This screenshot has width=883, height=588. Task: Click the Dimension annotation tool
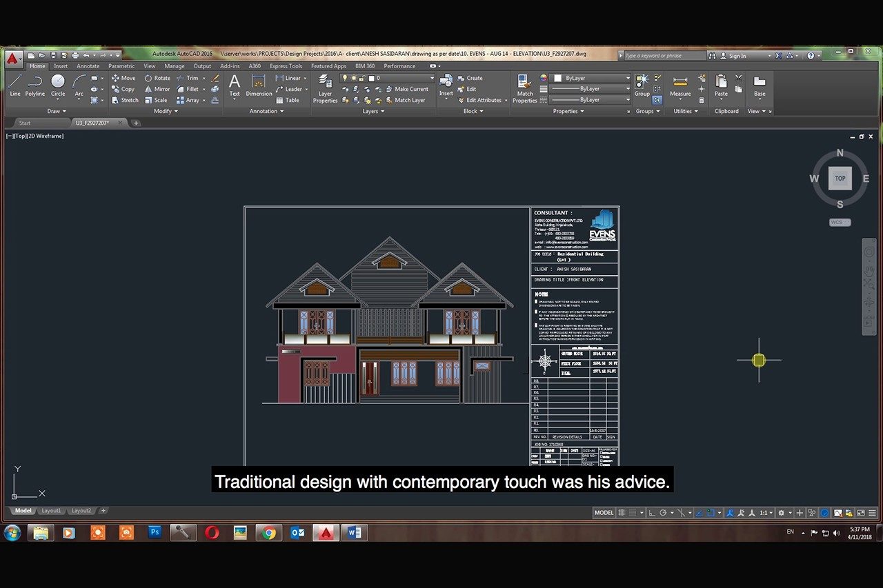click(x=259, y=85)
